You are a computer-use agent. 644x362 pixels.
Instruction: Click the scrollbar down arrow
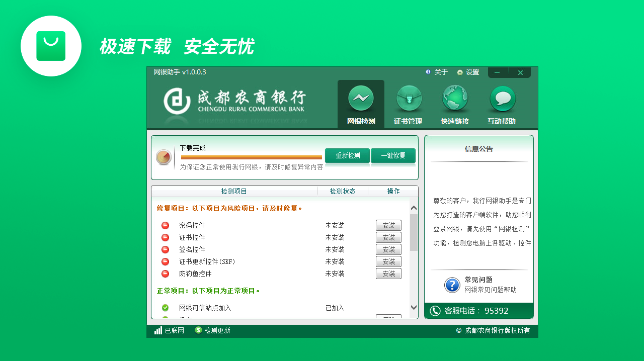pos(413,307)
